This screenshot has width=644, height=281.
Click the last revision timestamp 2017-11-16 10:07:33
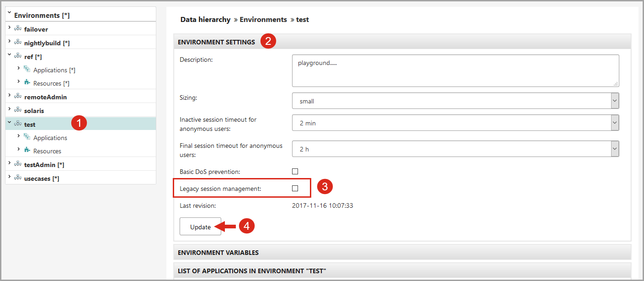[x=323, y=205]
